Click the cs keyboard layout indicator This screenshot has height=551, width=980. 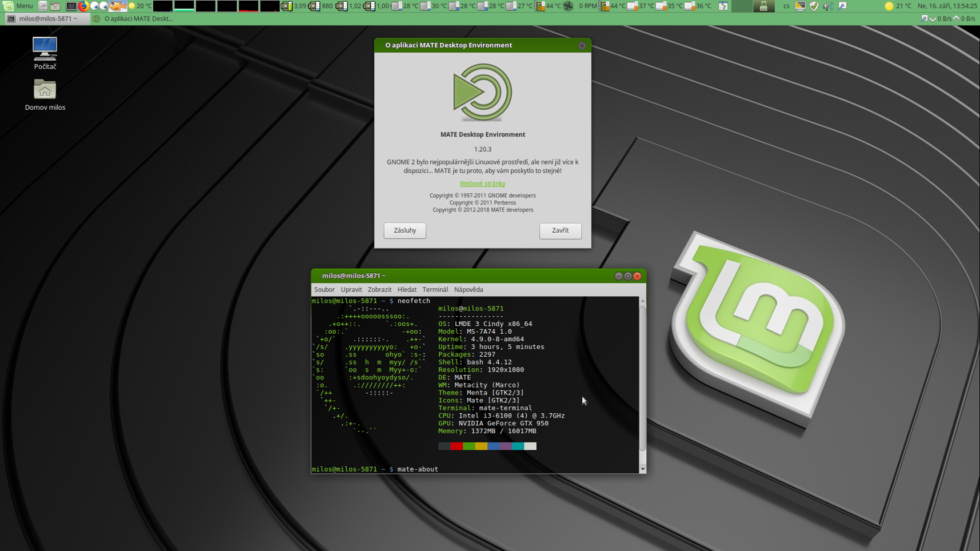click(786, 6)
